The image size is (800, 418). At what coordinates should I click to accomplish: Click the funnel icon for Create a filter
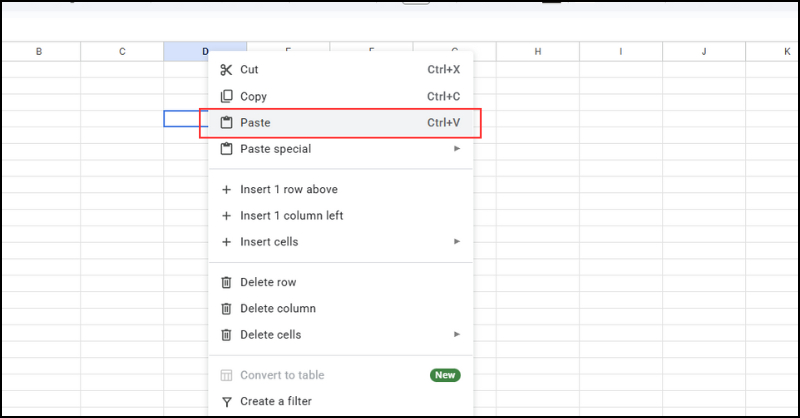(x=226, y=401)
